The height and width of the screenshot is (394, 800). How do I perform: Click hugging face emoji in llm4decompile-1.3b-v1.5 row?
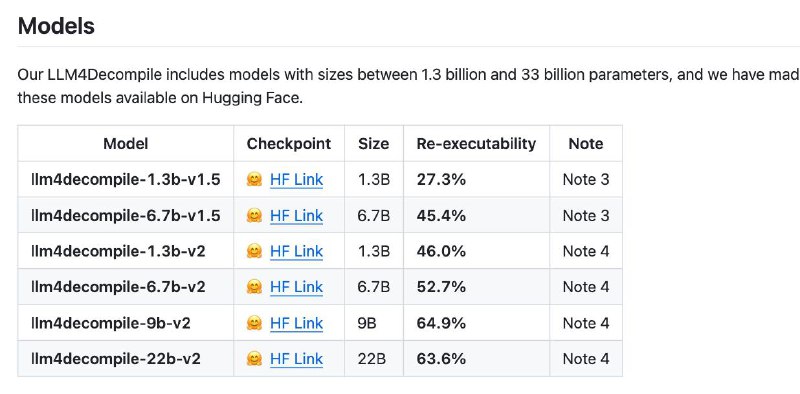pyautogui.click(x=254, y=180)
